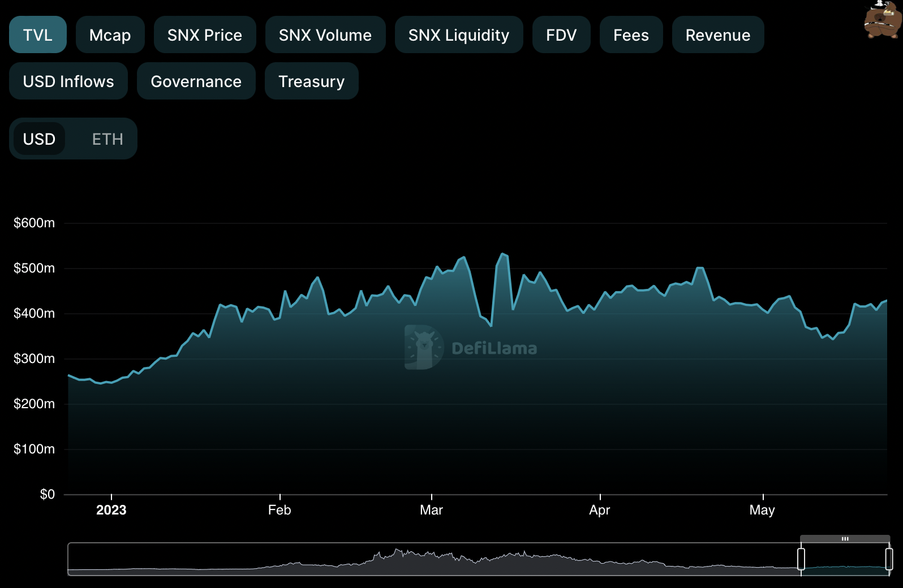The image size is (903, 588).
Task: Toggle the Revenue metric
Action: tap(718, 34)
